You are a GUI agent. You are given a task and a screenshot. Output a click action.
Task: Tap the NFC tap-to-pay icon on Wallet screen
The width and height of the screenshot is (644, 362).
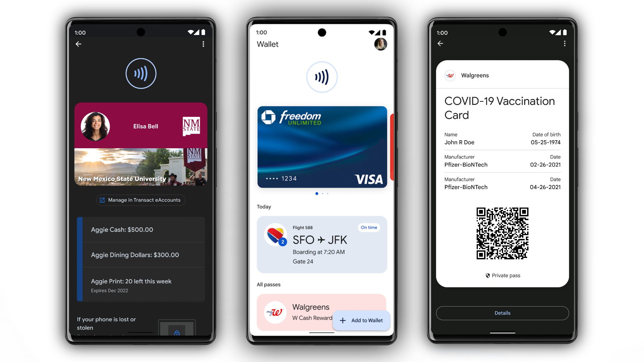tap(322, 77)
